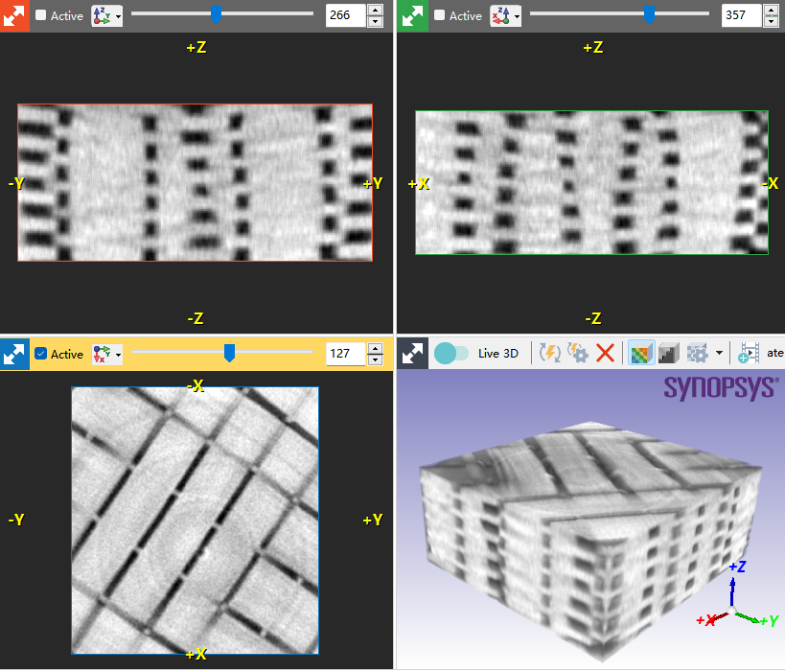The height and width of the screenshot is (672, 785).
Task: Select the colored volume rendering mode
Action: 640,352
